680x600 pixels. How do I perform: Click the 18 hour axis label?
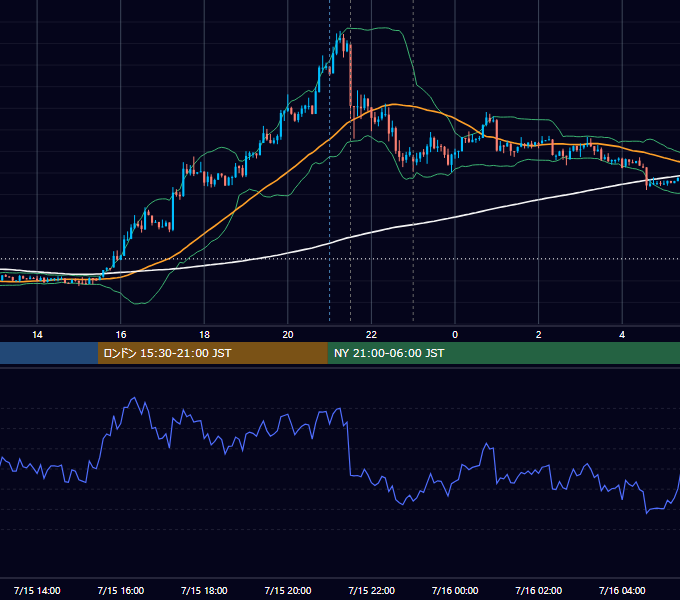(x=204, y=335)
